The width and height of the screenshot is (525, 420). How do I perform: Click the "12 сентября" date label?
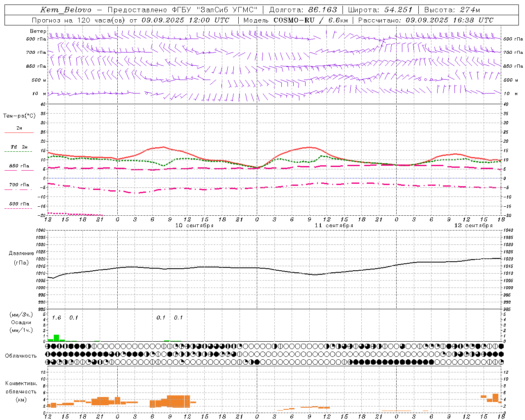[x=473, y=226]
